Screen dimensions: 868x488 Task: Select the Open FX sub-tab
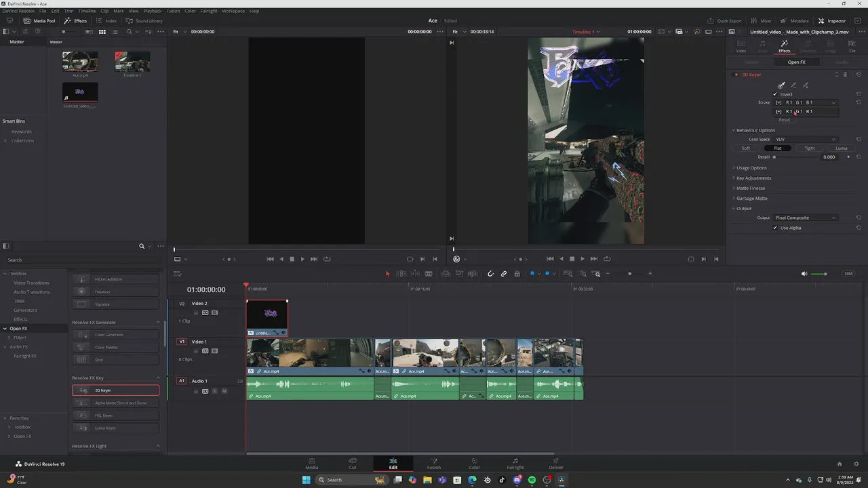click(x=797, y=62)
